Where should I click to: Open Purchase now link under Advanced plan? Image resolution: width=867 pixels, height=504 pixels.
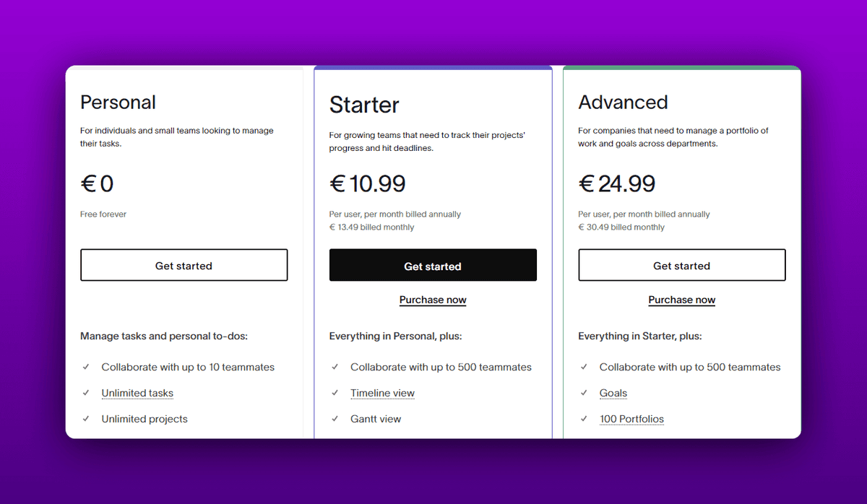click(681, 300)
